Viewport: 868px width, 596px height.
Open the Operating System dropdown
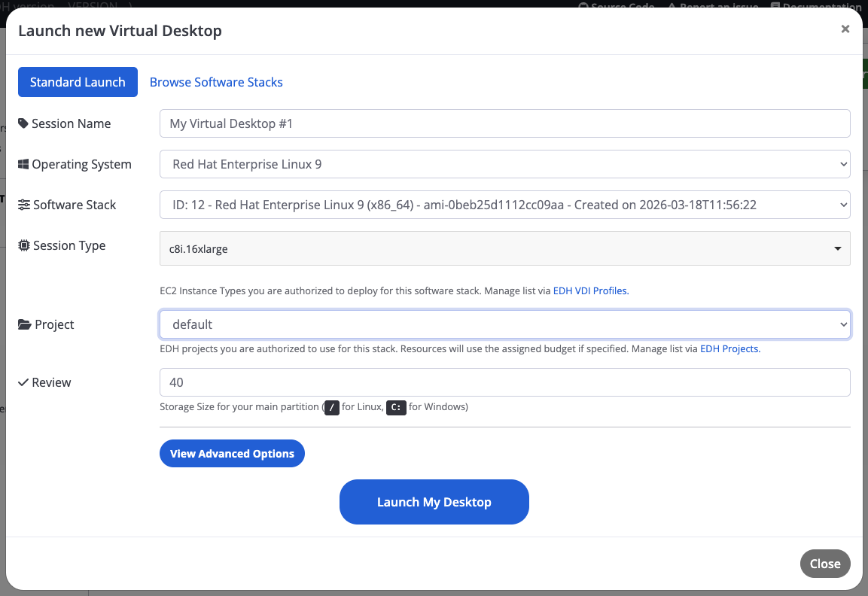pos(504,164)
